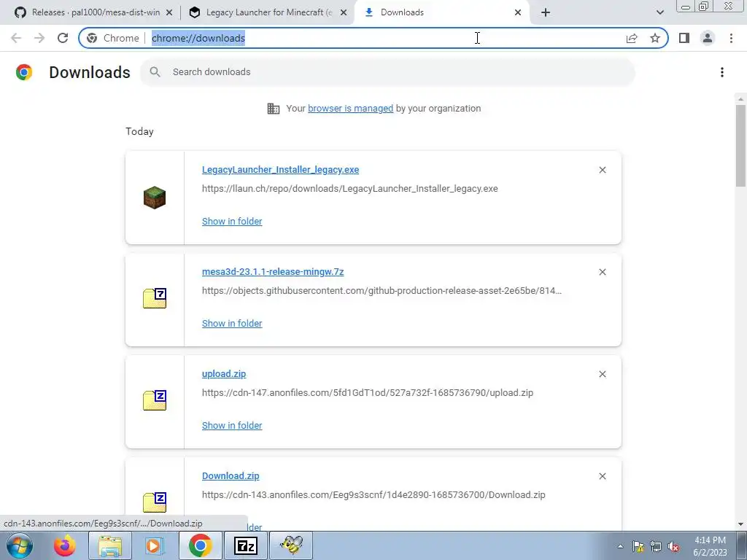747x560 pixels.
Task: Click the Chrome taskbar button
Action: click(x=200, y=545)
